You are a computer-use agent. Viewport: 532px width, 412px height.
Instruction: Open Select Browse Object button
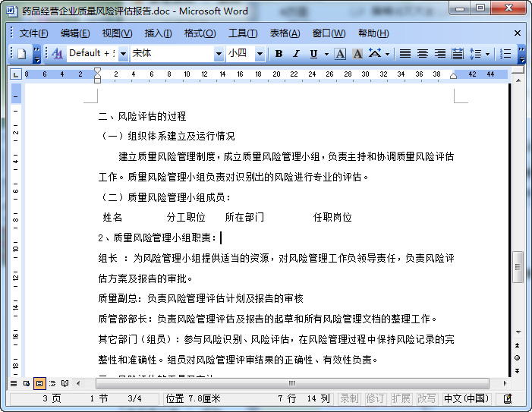[x=518, y=357]
